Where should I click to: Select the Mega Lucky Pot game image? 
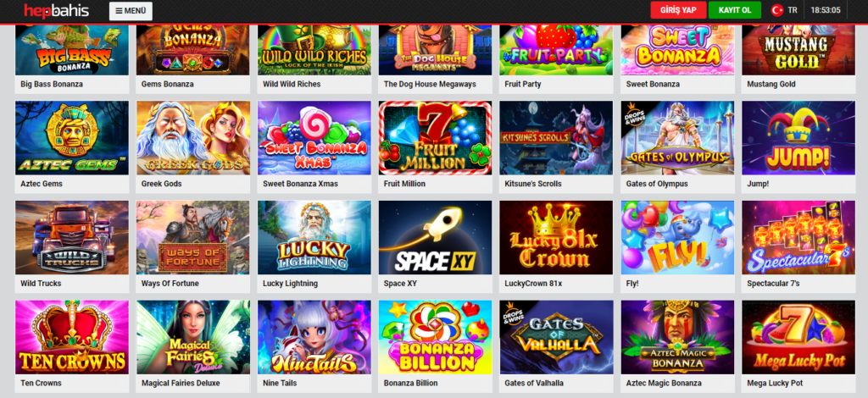798,337
